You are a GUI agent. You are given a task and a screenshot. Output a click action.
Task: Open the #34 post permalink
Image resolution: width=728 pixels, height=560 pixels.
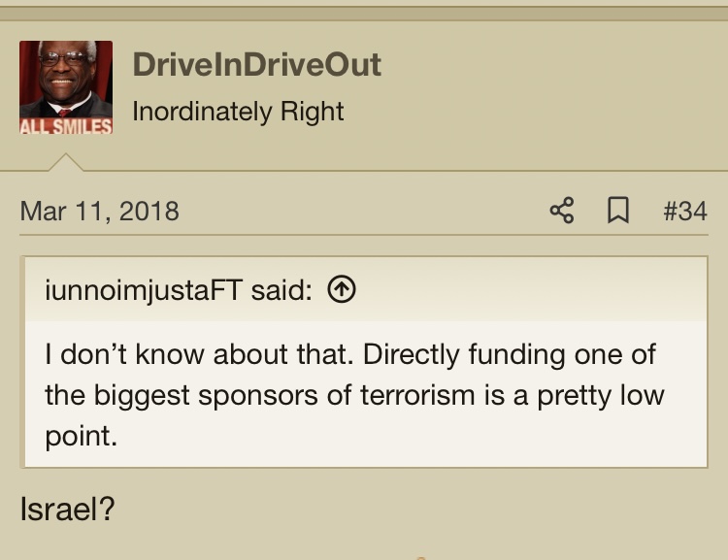pos(685,212)
